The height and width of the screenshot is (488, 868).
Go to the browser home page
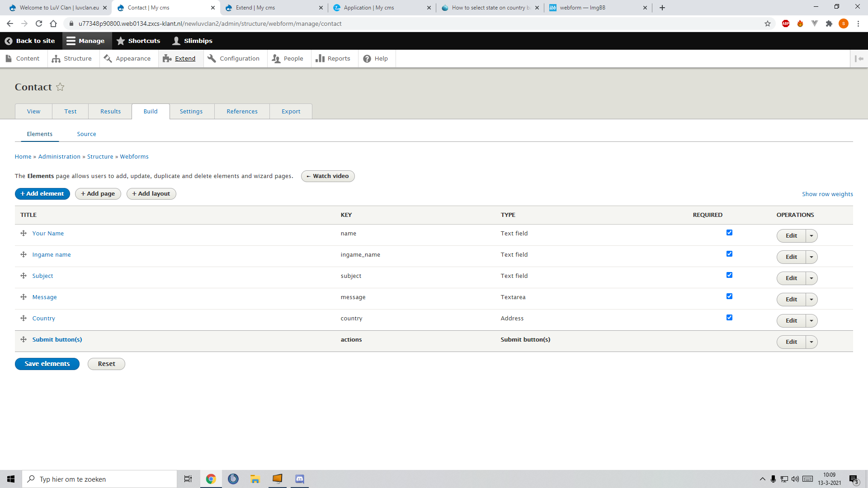point(53,23)
